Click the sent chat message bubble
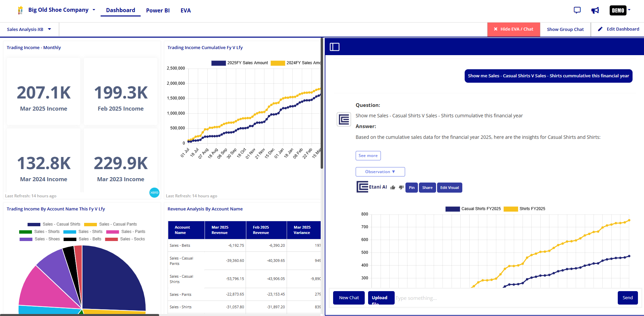Image resolution: width=644 pixels, height=316 pixels. pyautogui.click(x=548, y=76)
